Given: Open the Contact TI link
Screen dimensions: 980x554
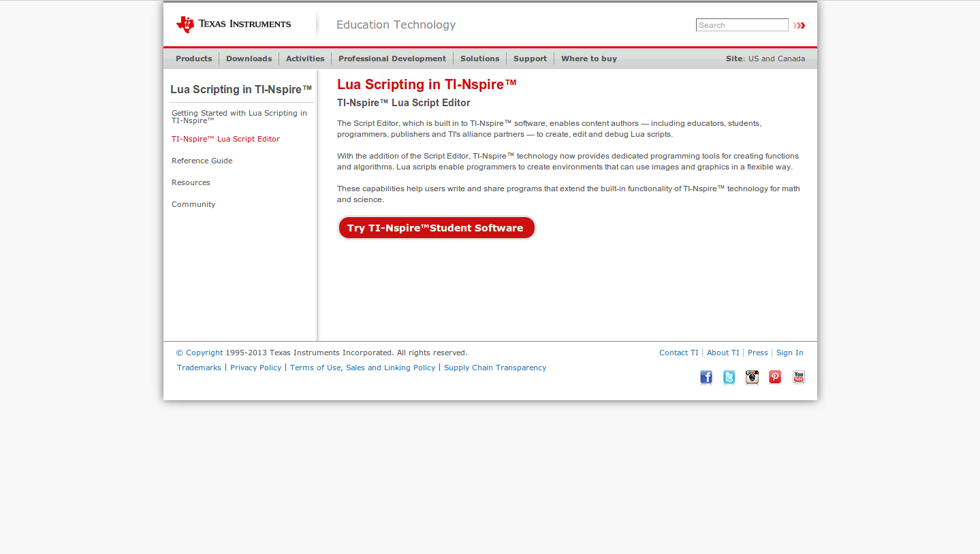Looking at the screenshot, I should click(x=679, y=353).
